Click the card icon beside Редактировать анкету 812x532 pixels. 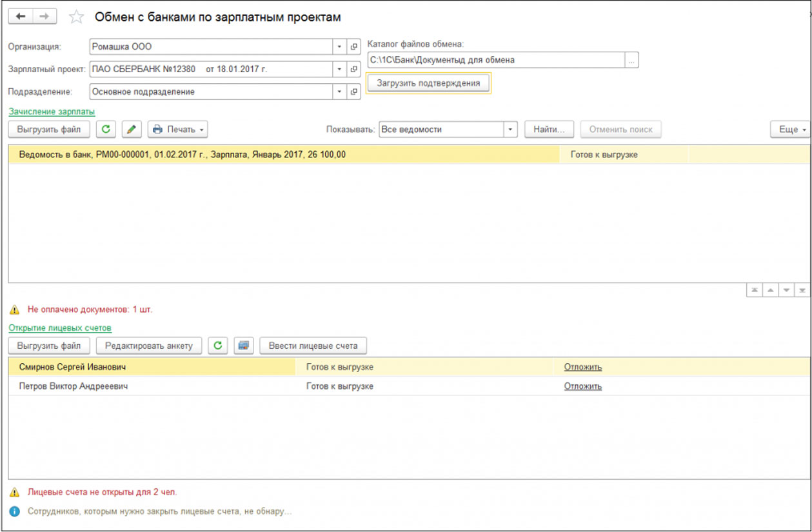[243, 346]
